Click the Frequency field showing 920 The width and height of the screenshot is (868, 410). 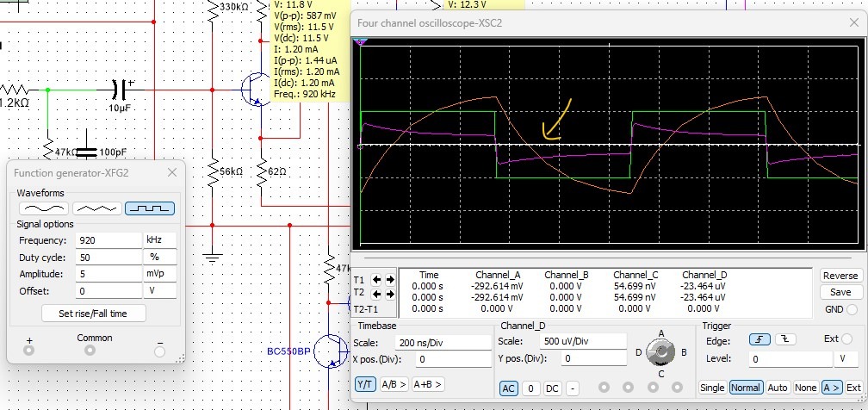pyautogui.click(x=108, y=240)
